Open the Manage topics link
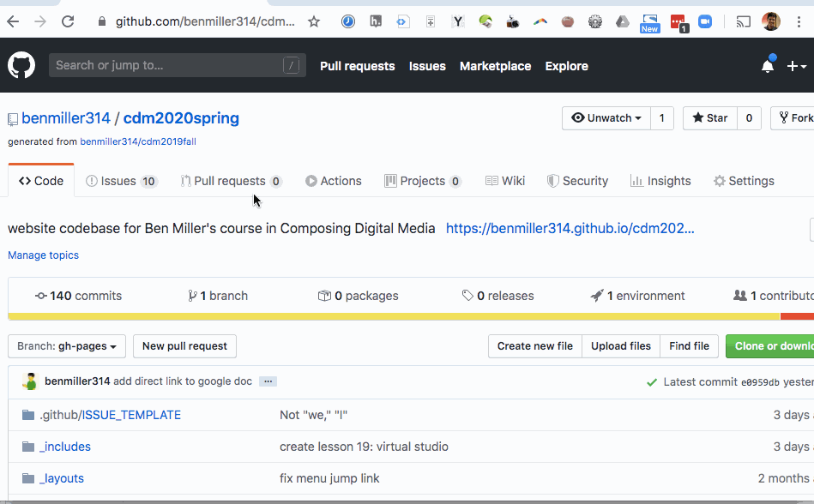 click(43, 255)
